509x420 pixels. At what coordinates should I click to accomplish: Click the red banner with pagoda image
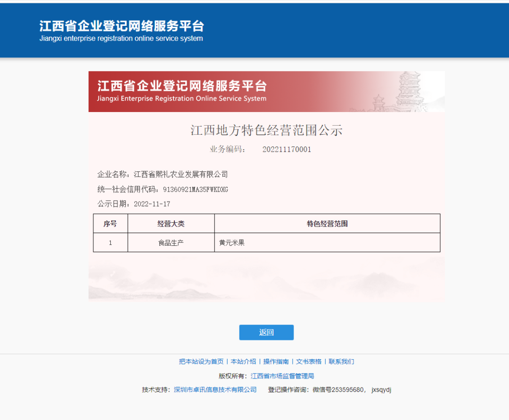coord(266,91)
